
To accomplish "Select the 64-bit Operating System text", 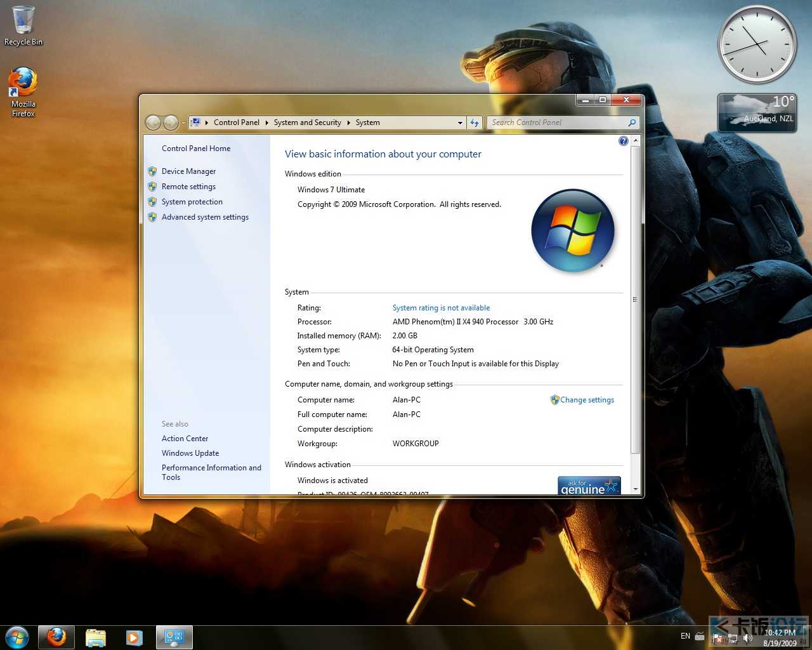I will coord(433,350).
